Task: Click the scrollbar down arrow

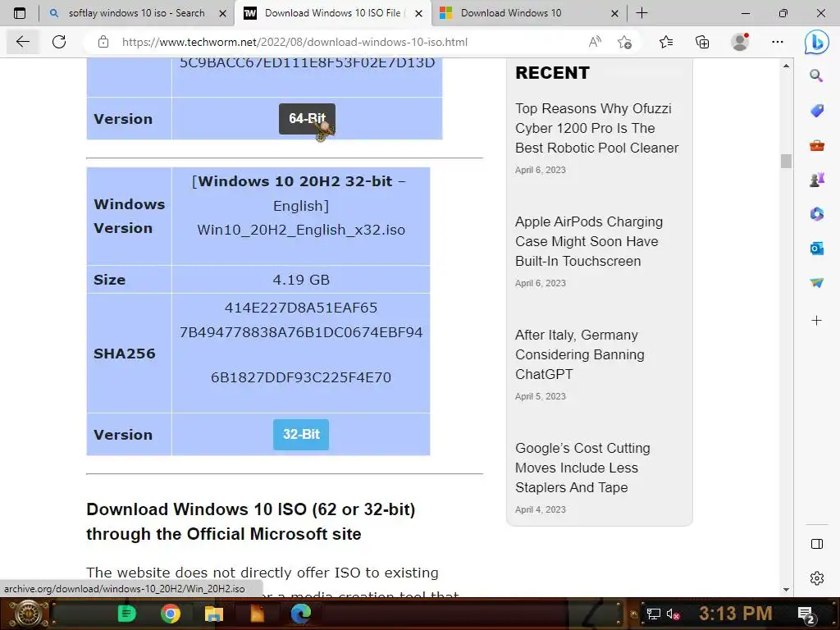Action: point(786,589)
